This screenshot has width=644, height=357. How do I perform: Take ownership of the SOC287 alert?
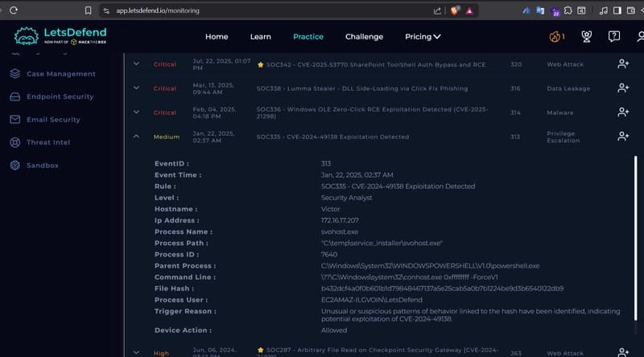623,351
